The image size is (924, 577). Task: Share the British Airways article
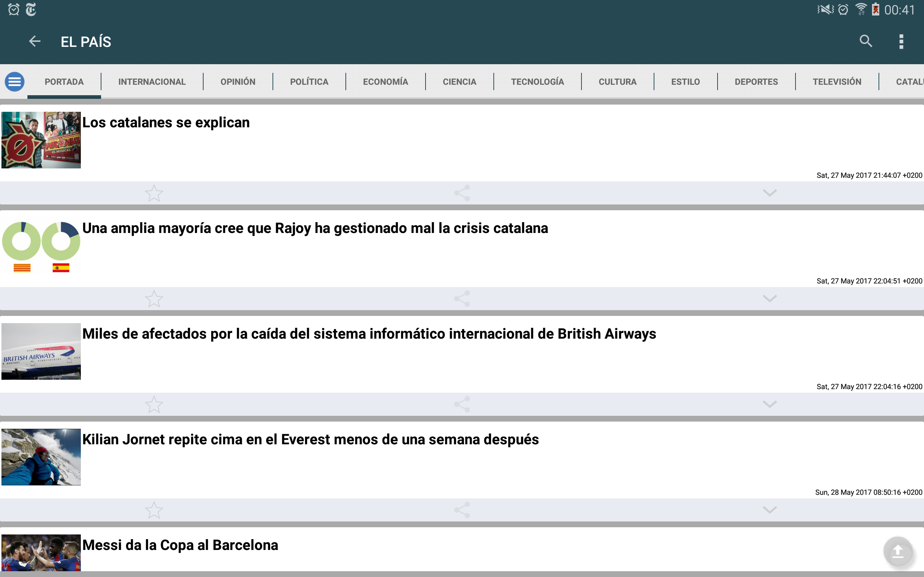coord(462,404)
